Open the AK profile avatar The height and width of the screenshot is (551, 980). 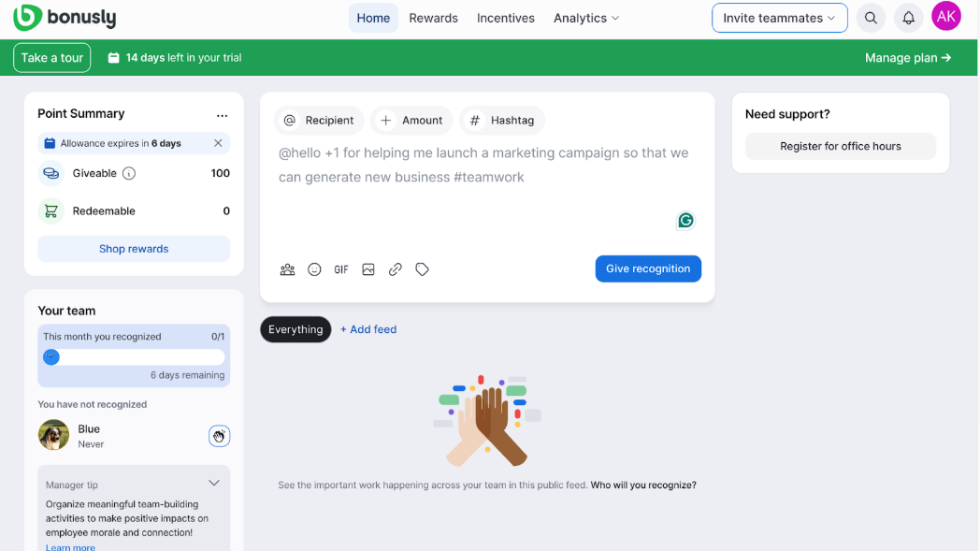point(945,16)
